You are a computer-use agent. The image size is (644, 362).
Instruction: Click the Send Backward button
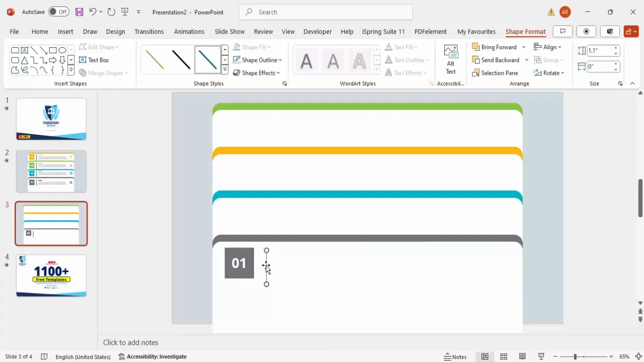[496, 60]
